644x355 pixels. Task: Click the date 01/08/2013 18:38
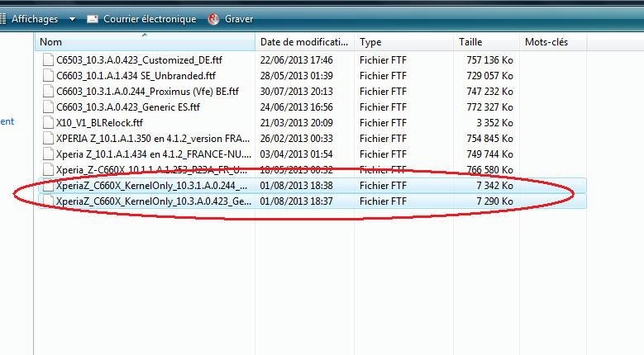pos(297,186)
